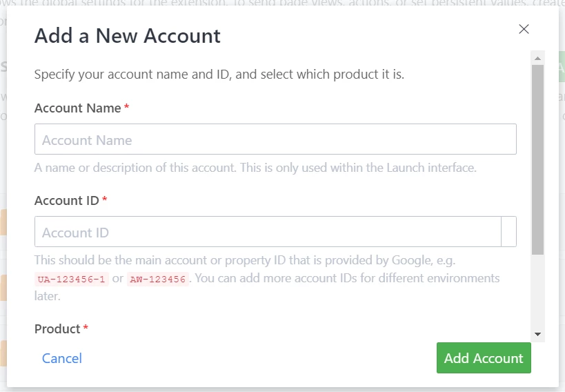
Task: Cancel adding the new account
Action: tap(62, 358)
